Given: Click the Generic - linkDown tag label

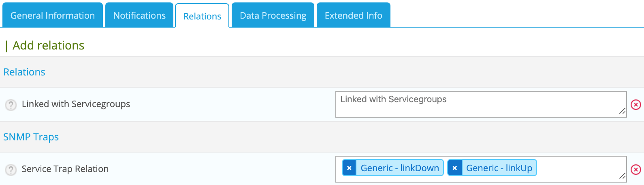Looking at the screenshot, I should (x=399, y=168).
